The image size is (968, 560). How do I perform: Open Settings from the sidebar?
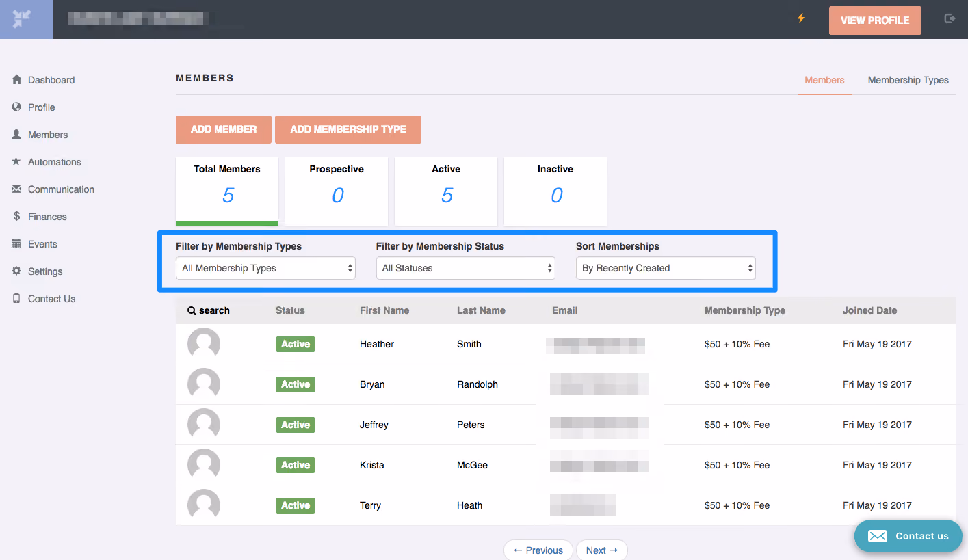pos(45,271)
